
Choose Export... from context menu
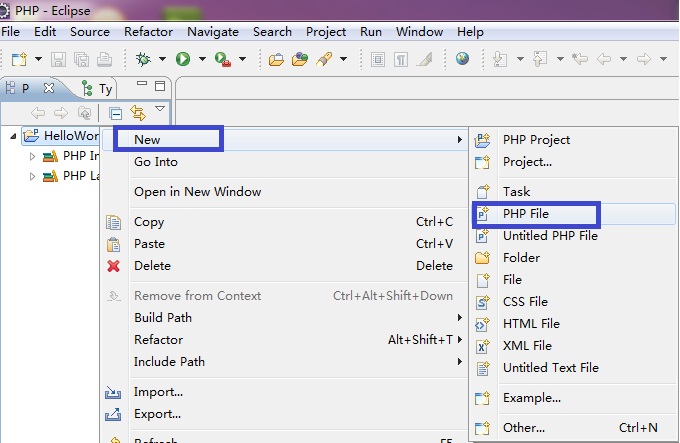point(285,414)
